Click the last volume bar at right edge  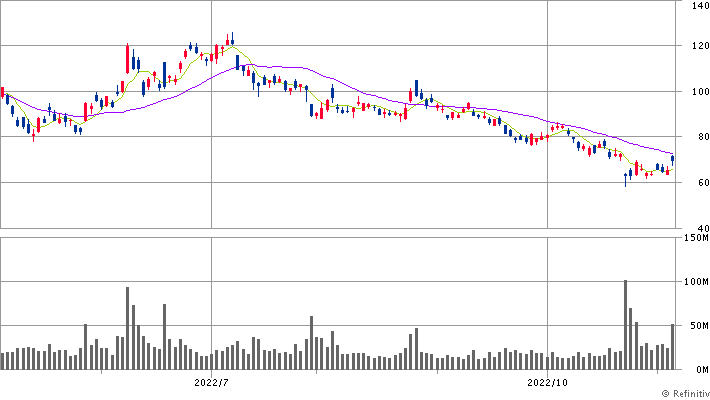[x=673, y=346]
